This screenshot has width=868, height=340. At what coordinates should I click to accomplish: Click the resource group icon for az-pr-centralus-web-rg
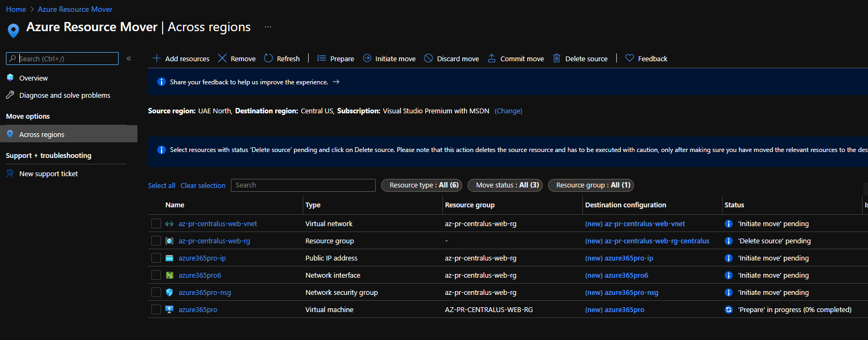170,241
